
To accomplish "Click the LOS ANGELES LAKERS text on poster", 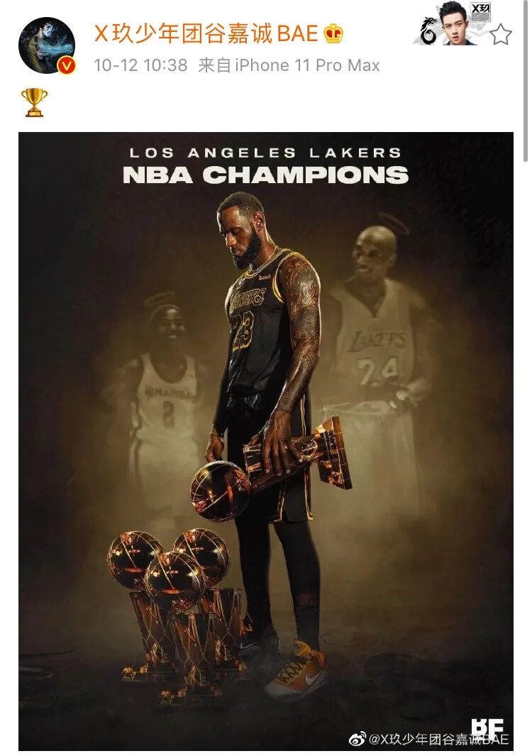I will coord(265,153).
